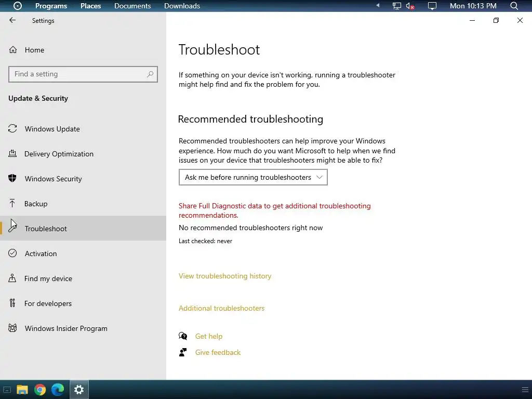
Task: Click the Give feedback person icon
Action: pyautogui.click(x=182, y=352)
